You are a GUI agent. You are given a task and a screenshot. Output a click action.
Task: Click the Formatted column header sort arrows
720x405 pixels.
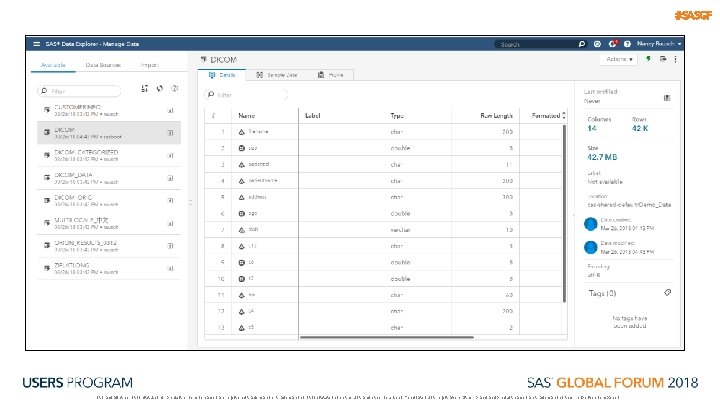[x=564, y=116]
